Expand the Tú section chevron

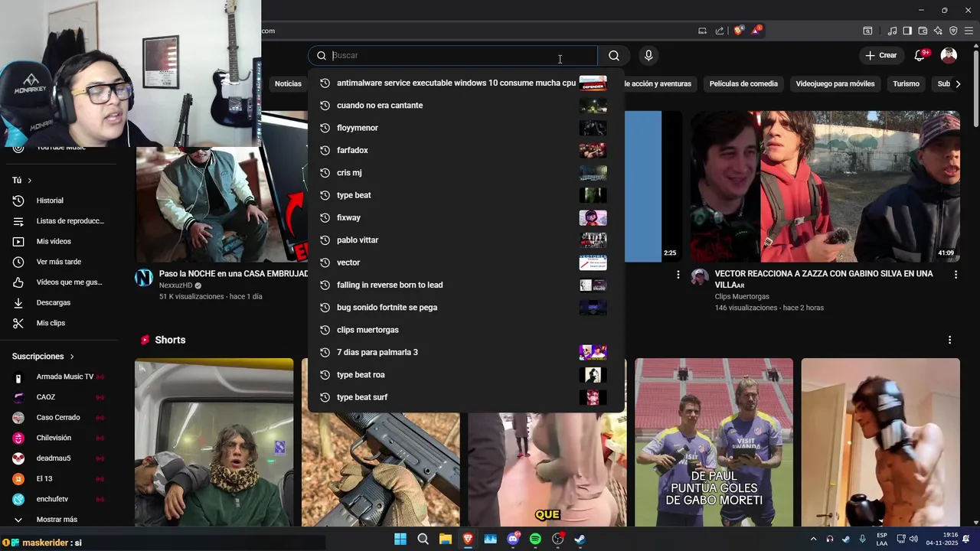pyautogui.click(x=30, y=181)
